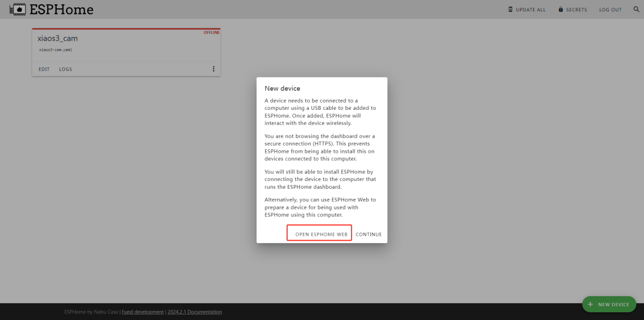View LOGS for xiaos3_cam
The width and height of the screenshot is (644, 320).
point(66,69)
